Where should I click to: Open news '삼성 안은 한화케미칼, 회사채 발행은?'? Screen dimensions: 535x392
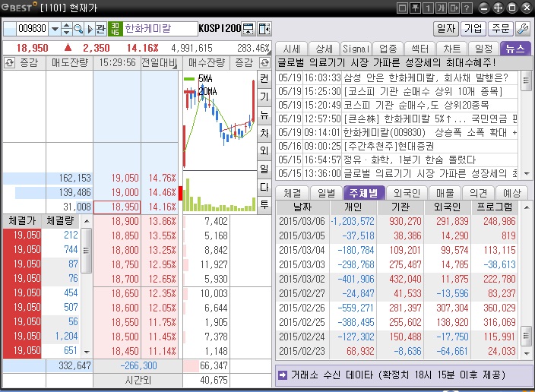pyautogui.click(x=426, y=77)
